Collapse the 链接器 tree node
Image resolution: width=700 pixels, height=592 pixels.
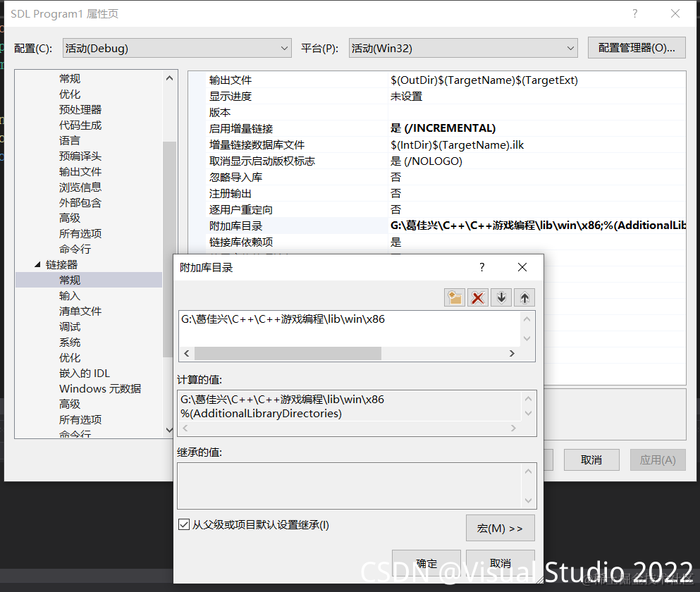(x=37, y=264)
